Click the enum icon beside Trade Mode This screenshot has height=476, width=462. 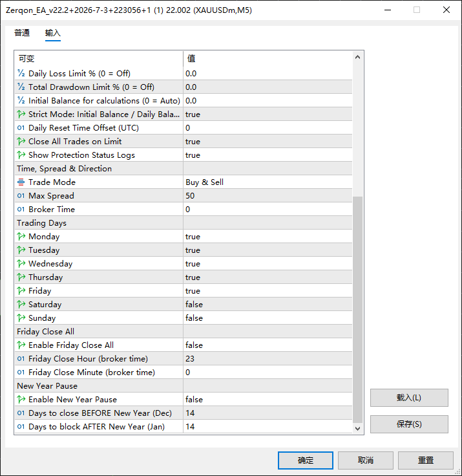coord(21,182)
